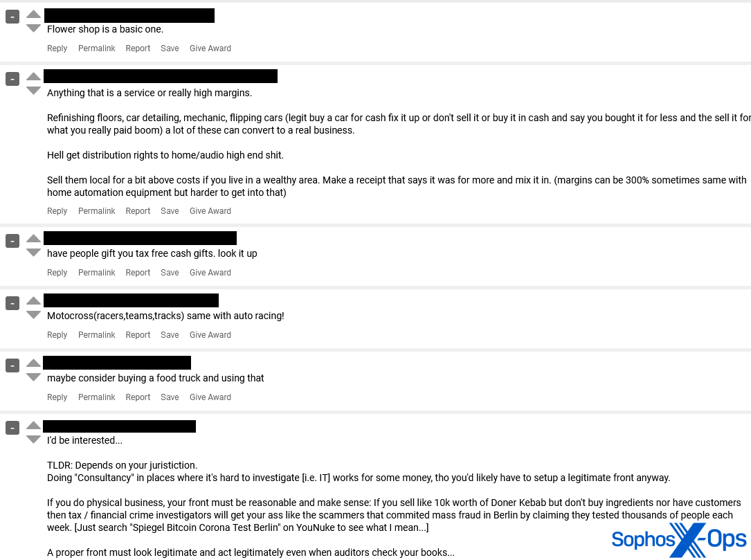Viewport: 751px width, 560px height.
Task: Collapse the Flower shop comment thread
Action: click(12, 17)
